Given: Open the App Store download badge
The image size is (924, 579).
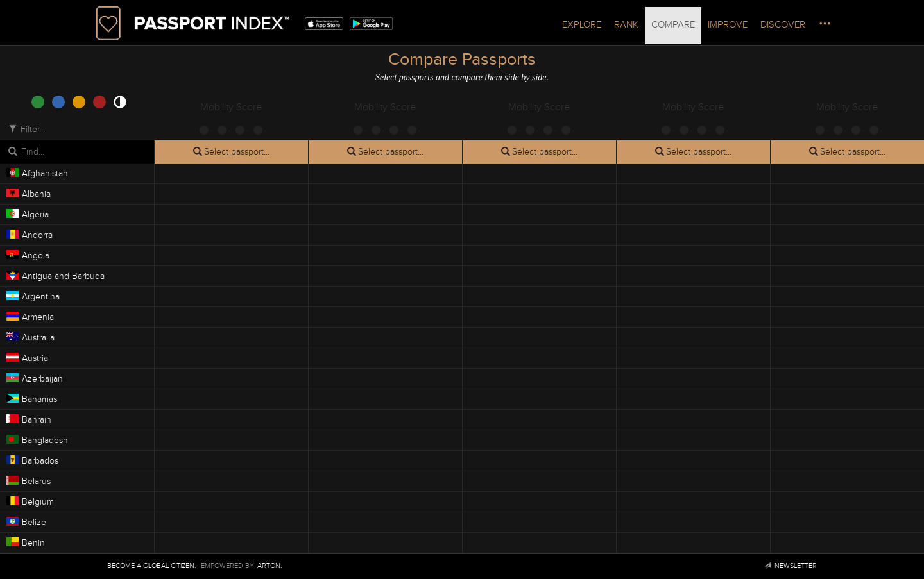Looking at the screenshot, I should tap(324, 24).
